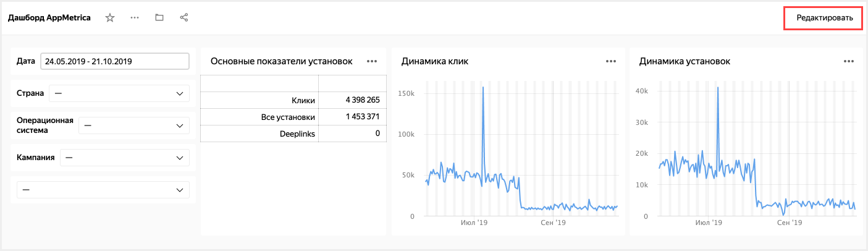Click the Deeplinks row label
Image resolution: width=868 pixels, height=251 pixels.
299,133
